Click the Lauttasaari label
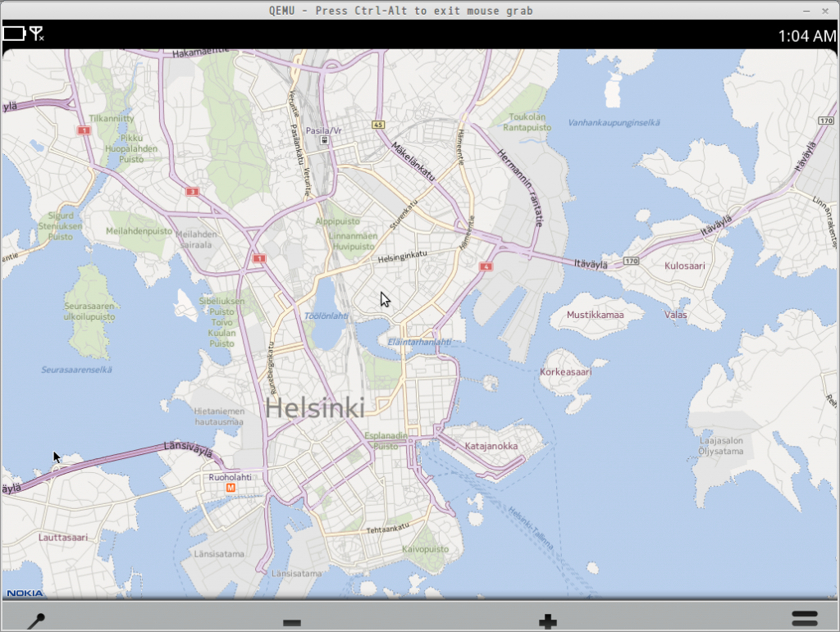840x632 pixels. tap(62, 537)
